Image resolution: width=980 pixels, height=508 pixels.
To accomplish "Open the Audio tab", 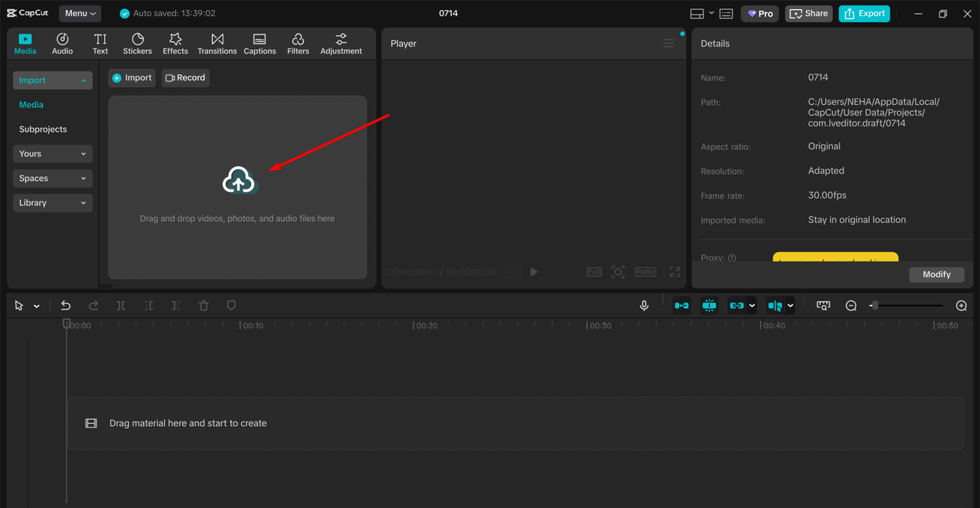I will pos(63,44).
